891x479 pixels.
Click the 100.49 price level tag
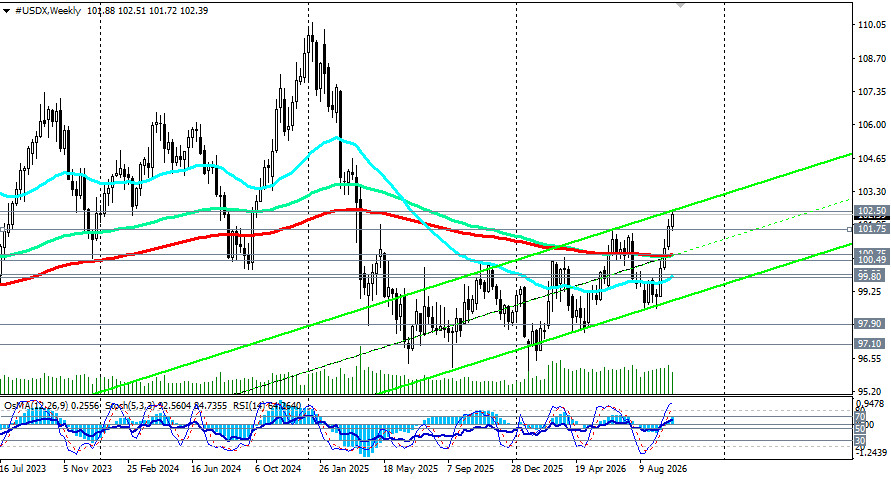point(872,260)
